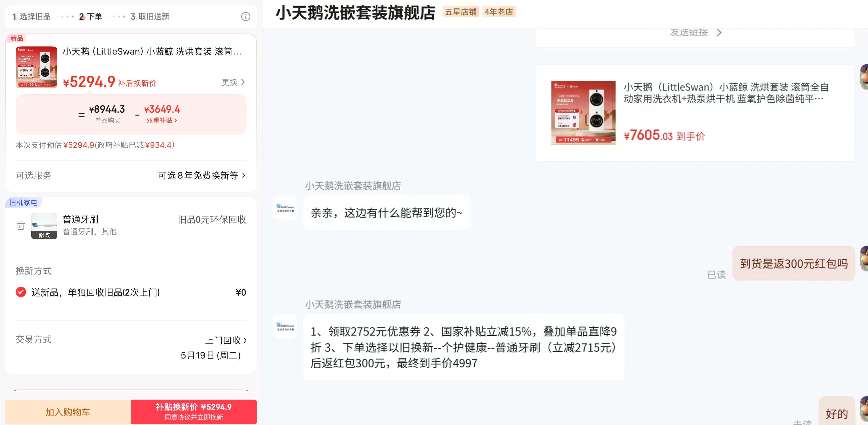Click the ¥5294.9 补后换新价 price
Screen dimensions: 868x425
tap(110, 82)
